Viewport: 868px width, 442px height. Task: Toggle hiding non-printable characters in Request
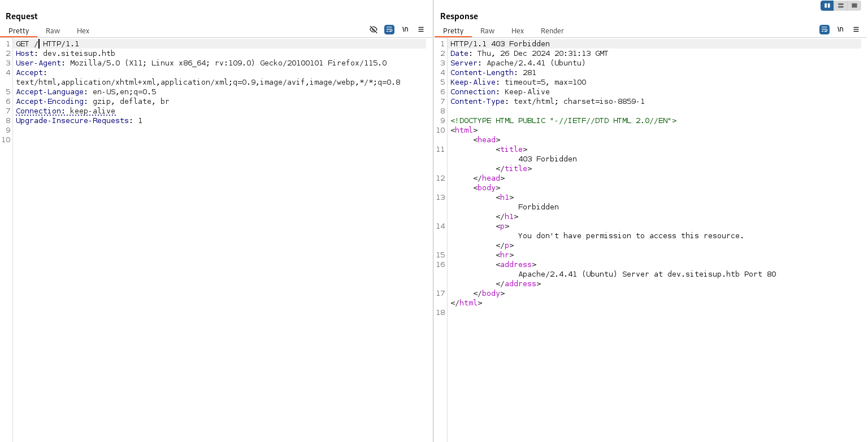pos(374,29)
